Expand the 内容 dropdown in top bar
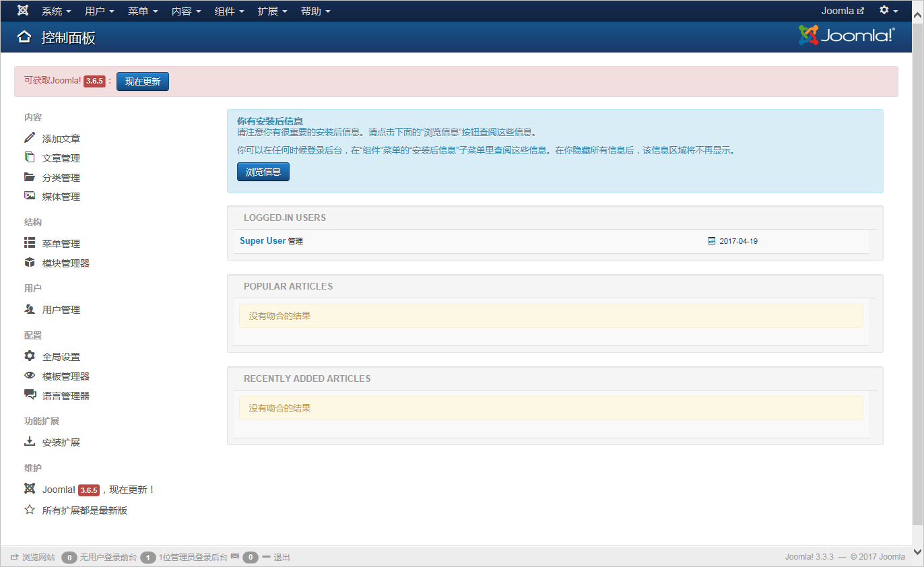The width and height of the screenshot is (924, 567). [186, 11]
